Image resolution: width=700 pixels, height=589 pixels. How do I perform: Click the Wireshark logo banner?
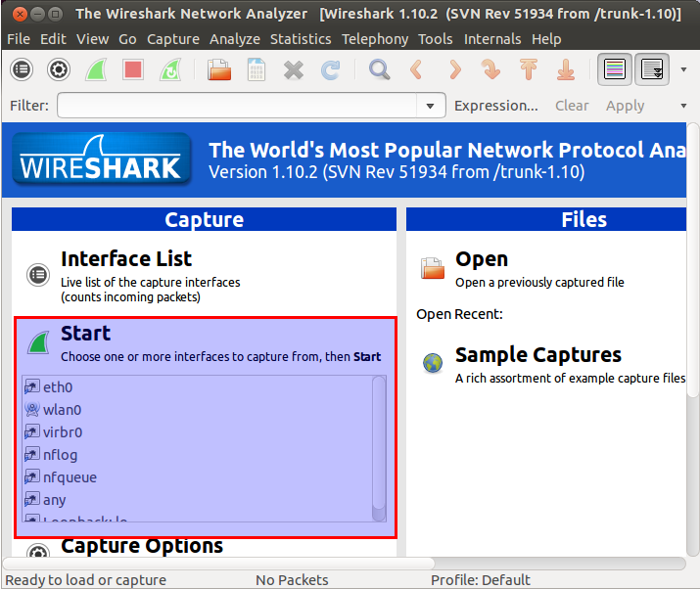(x=102, y=159)
